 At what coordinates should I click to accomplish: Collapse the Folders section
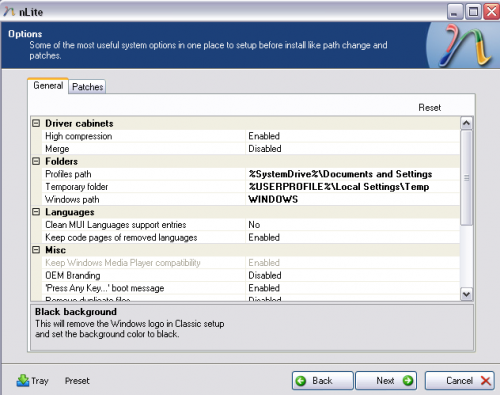(x=36, y=161)
